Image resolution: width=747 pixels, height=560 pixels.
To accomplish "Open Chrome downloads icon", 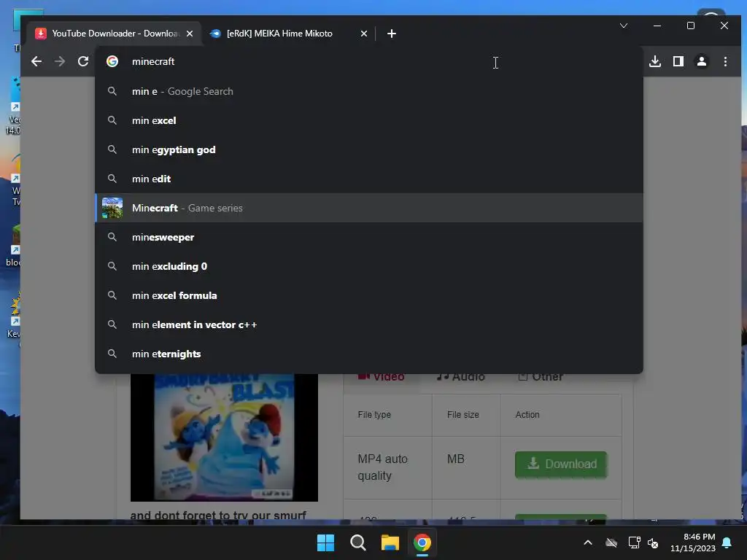I will (x=655, y=61).
